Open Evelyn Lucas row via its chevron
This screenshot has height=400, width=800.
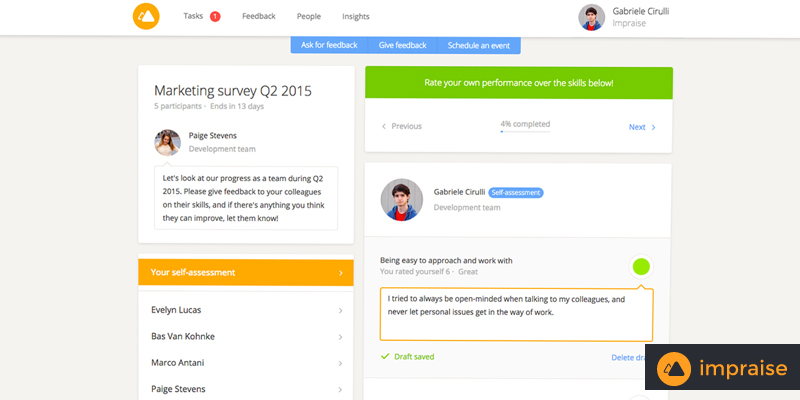click(340, 310)
